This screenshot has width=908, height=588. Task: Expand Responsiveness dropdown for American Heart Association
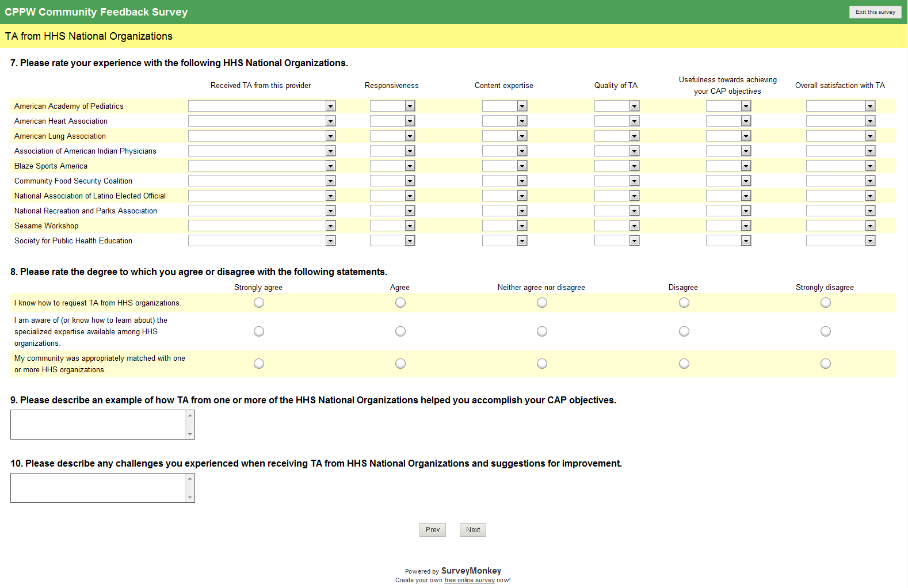point(392,121)
